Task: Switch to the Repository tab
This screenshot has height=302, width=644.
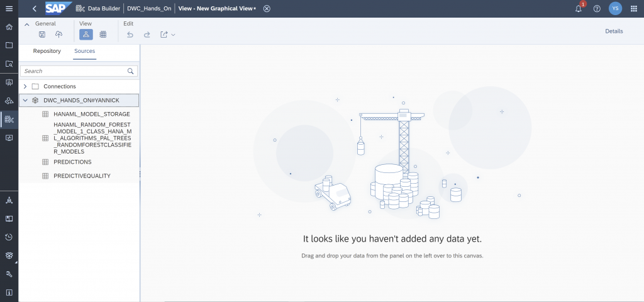Action: click(47, 51)
